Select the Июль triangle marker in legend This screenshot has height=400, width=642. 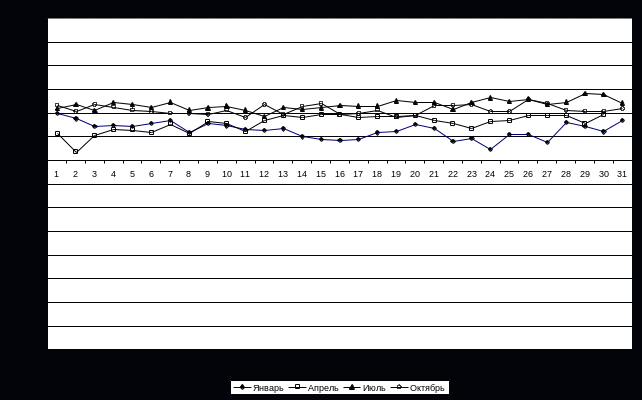click(x=352, y=387)
